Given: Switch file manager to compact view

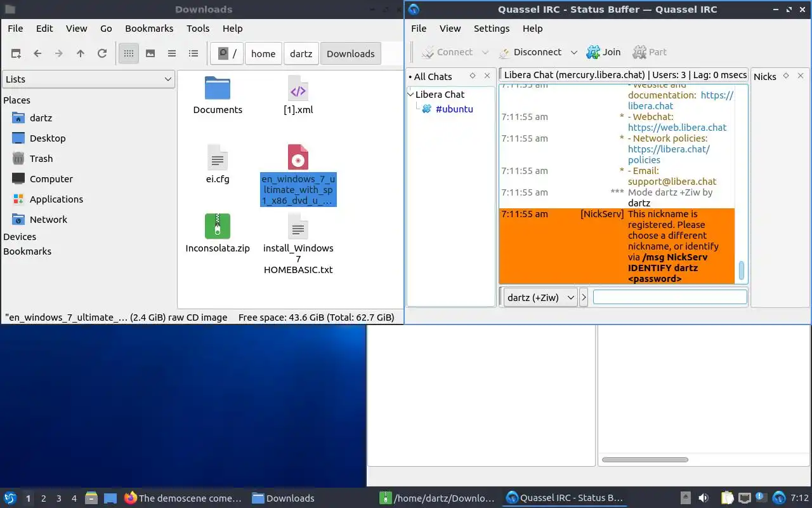Looking at the screenshot, I should tap(172, 54).
